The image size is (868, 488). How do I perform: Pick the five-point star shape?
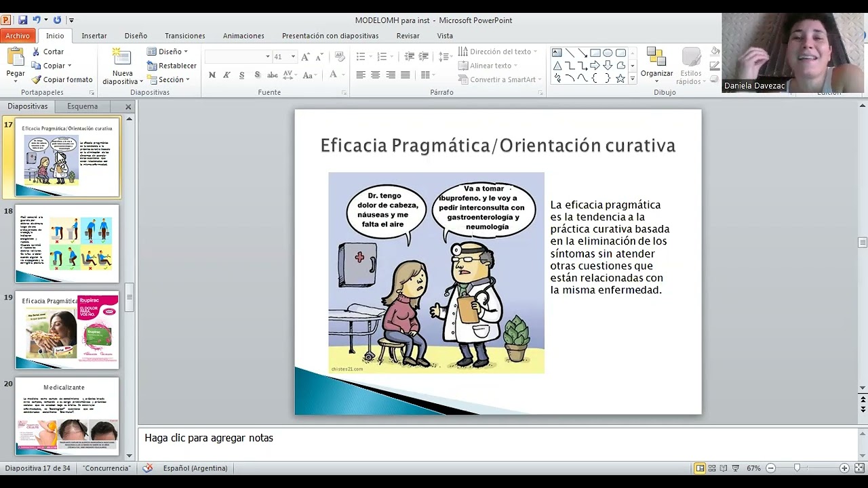[620, 79]
